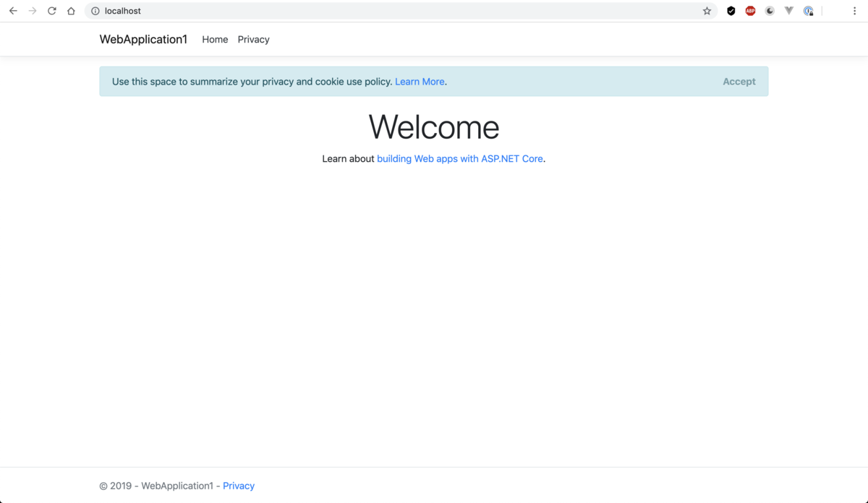Bookmark this page with the star icon
Image resolution: width=868 pixels, height=503 pixels.
pyautogui.click(x=707, y=11)
